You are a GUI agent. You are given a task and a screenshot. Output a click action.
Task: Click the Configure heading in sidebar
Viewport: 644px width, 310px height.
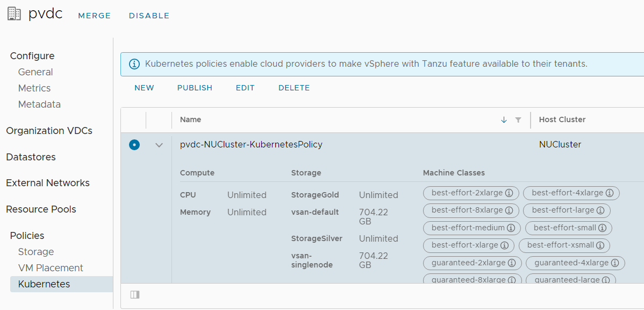pyautogui.click(x=32, y=56)
